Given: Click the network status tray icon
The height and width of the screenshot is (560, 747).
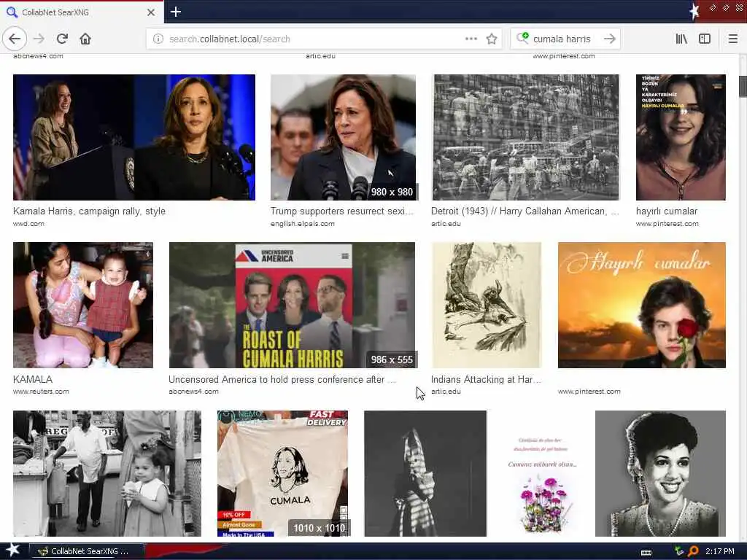Looking at the screenshot, I should 679,551.
